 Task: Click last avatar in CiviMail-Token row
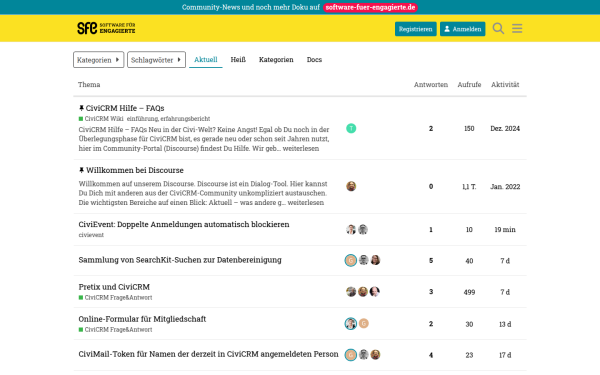(375, 355)
